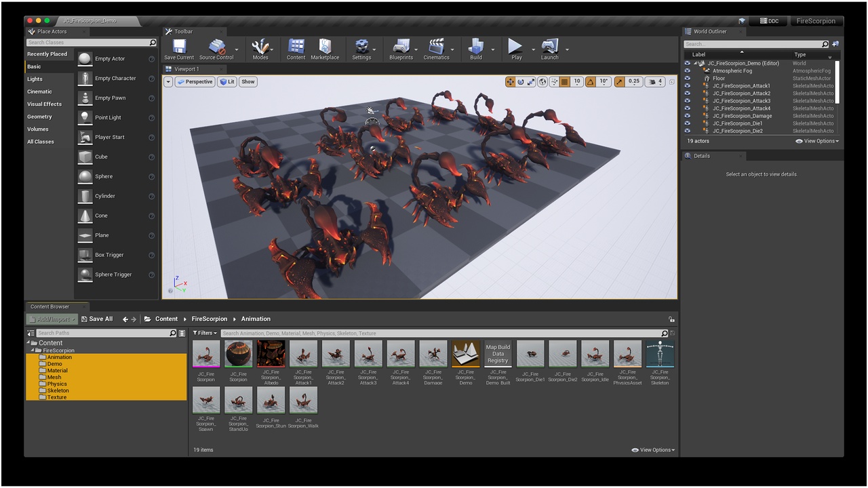Toggle rotation snapping triangle icon
868x488 pixels.
click(590, 81)
